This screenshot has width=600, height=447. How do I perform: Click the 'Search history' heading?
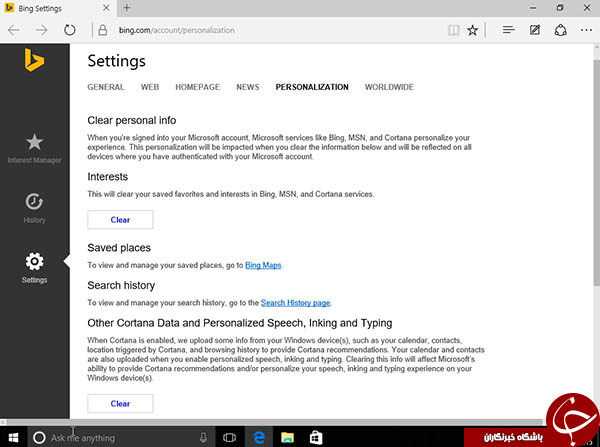[121, 285]
